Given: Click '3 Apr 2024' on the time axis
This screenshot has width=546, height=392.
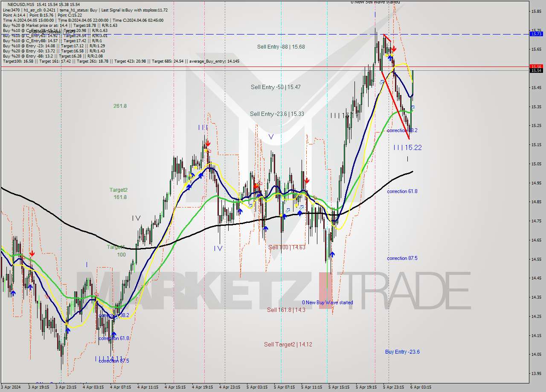Looking at the screenshot, I should click(10, 387).
